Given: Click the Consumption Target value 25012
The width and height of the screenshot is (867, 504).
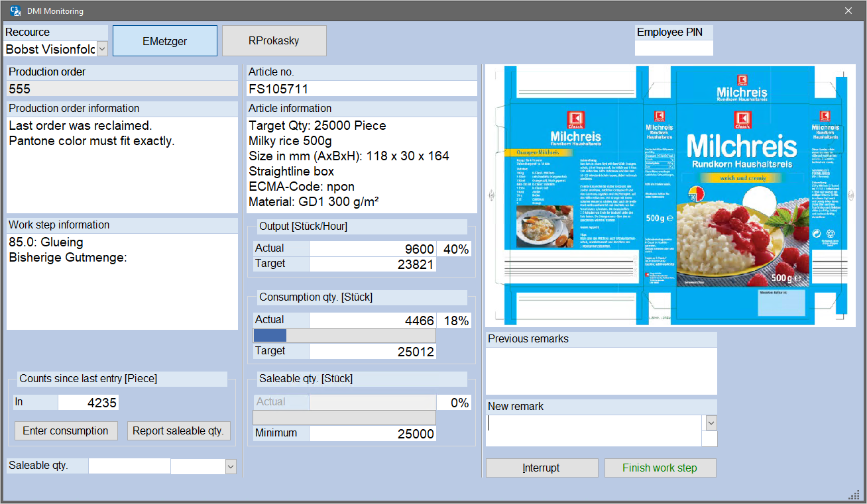Looking at the screenshot, I should coord(373,352).
